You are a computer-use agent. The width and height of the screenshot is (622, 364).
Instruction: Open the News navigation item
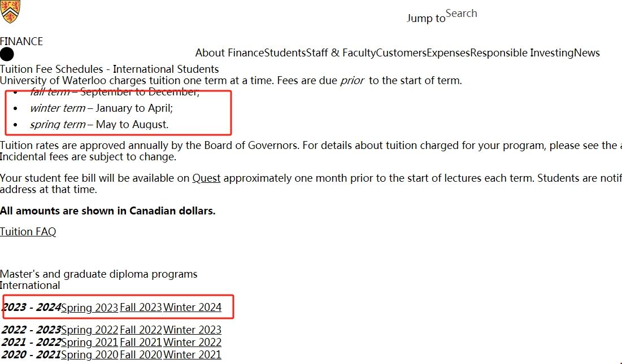587,53
